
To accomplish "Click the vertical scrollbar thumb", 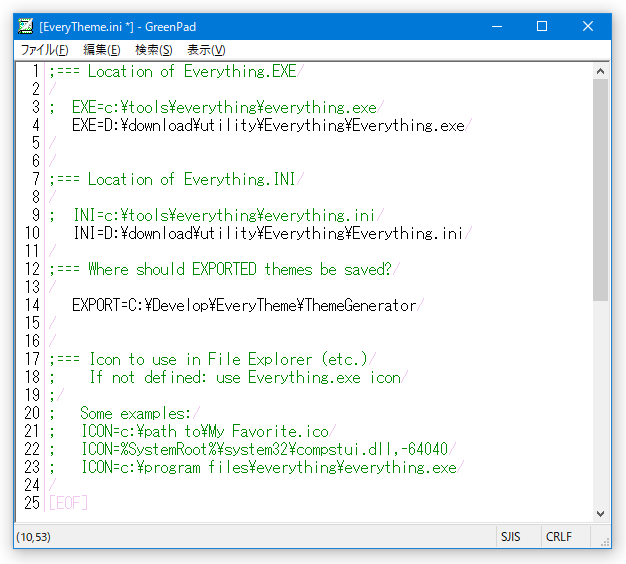I will 600,190.
